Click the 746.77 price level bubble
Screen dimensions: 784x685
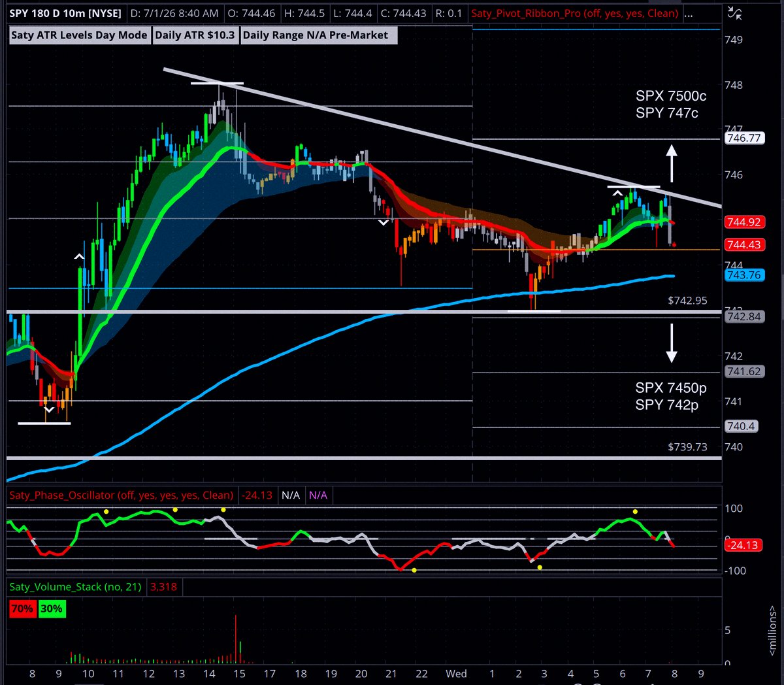744,138
